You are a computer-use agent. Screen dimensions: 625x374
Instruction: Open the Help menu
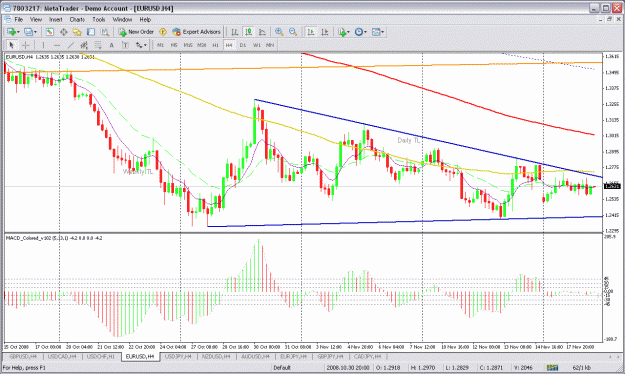[x=145, y=19]
